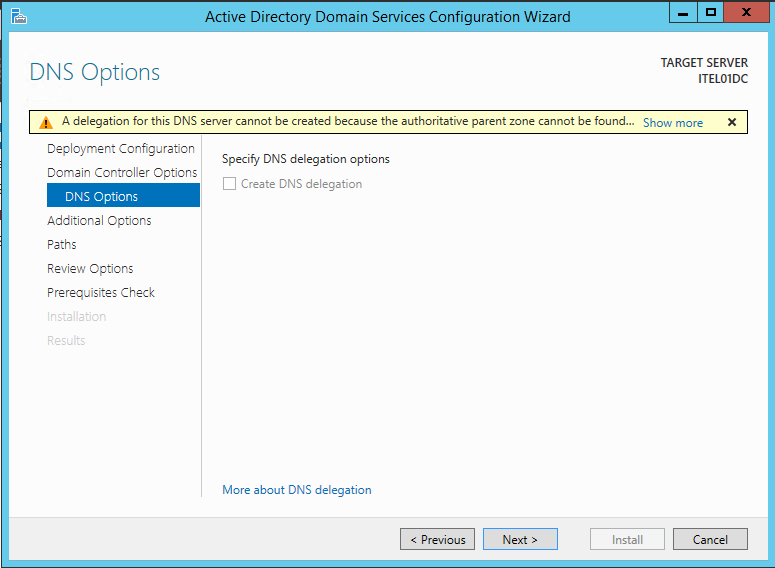This screenshot has width=775, height=568.
Task: Dismiss the delegation warning banner
Action: (x=732, y=122)
